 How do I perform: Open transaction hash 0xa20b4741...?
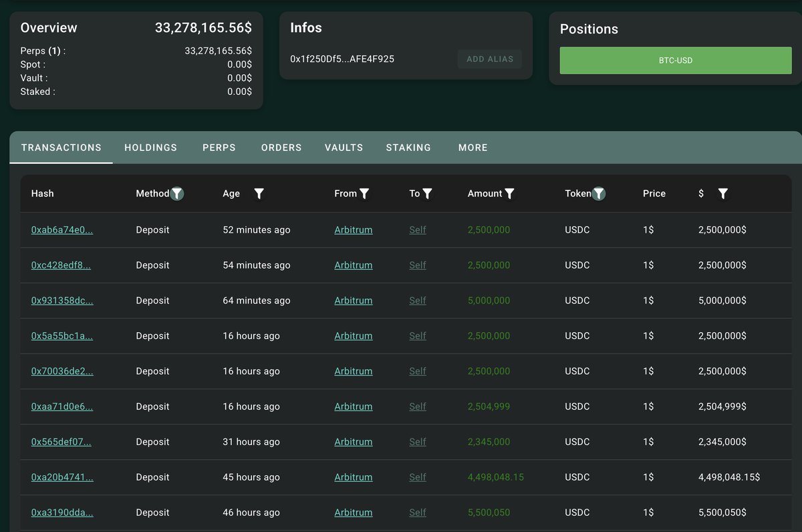62,478
